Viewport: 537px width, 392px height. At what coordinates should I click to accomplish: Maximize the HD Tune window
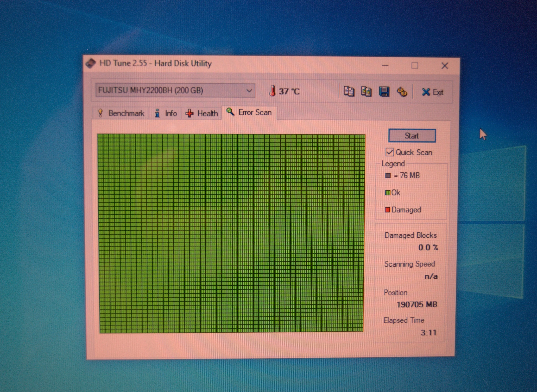[x=415, y=66]
